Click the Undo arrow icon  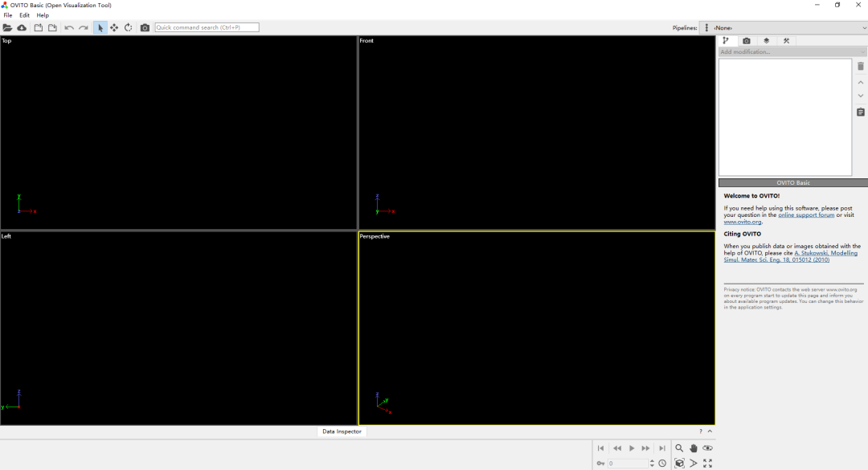coord(69,27)
